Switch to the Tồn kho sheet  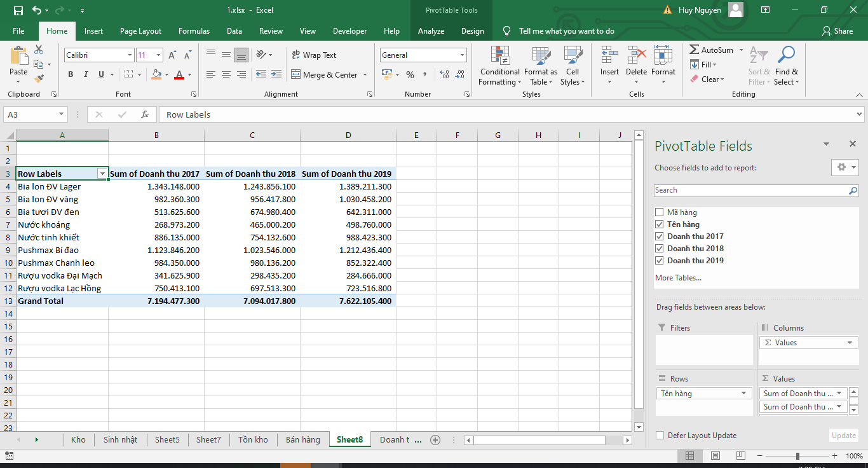point(253,439)
